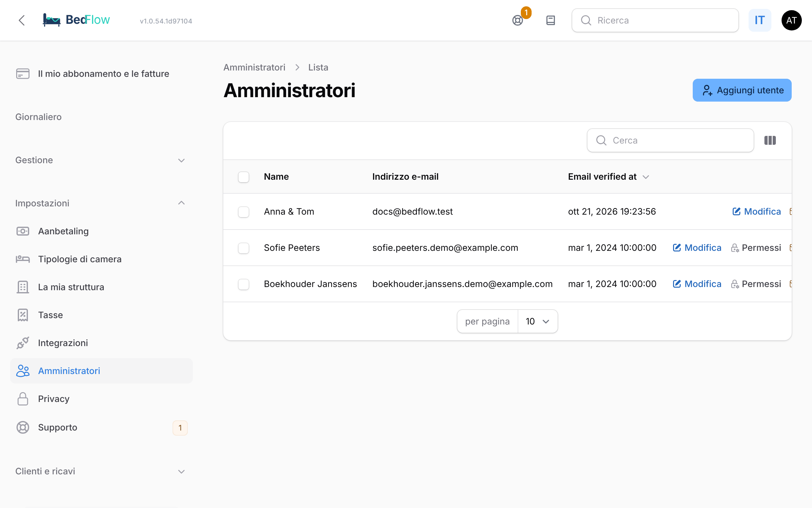Click Modifica for Boekhouder Janssens
Viewport: 812px width, 508px height.
pos(697,284)
